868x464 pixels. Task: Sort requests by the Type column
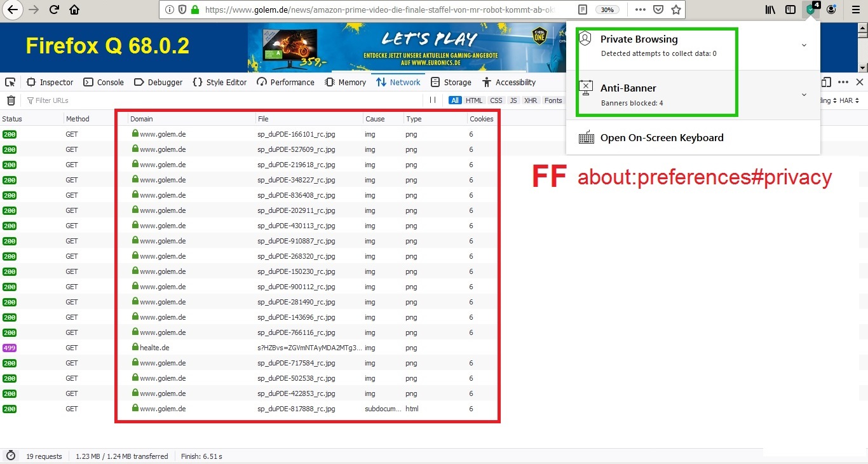pyautogui.click(x=435, y=119)
